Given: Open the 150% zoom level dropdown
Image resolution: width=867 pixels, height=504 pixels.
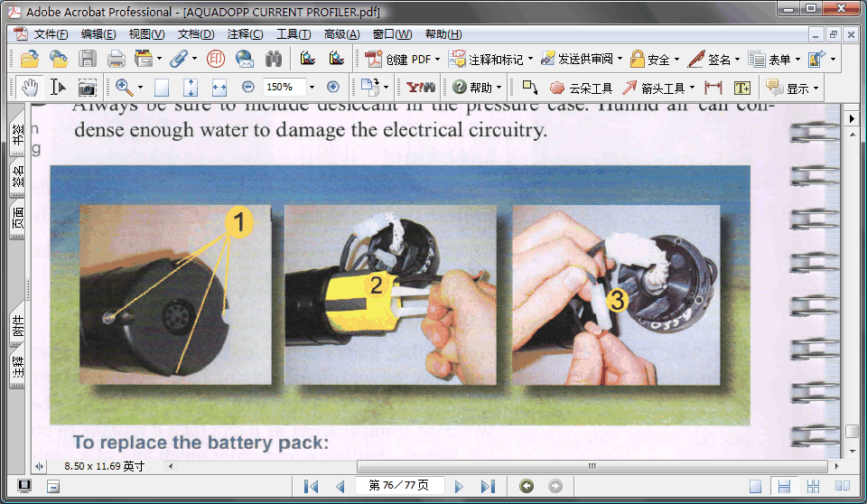Looking at the screenshot, I should pos(312,88).
